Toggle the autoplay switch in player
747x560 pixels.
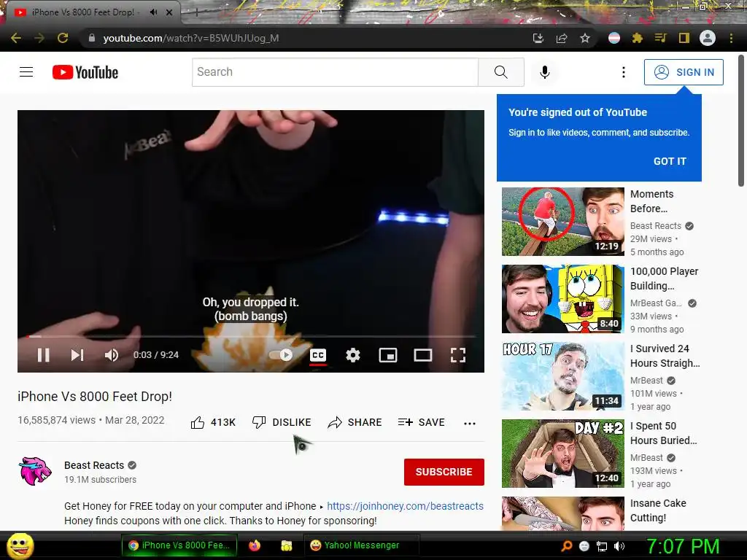click(x=281, y=355)
